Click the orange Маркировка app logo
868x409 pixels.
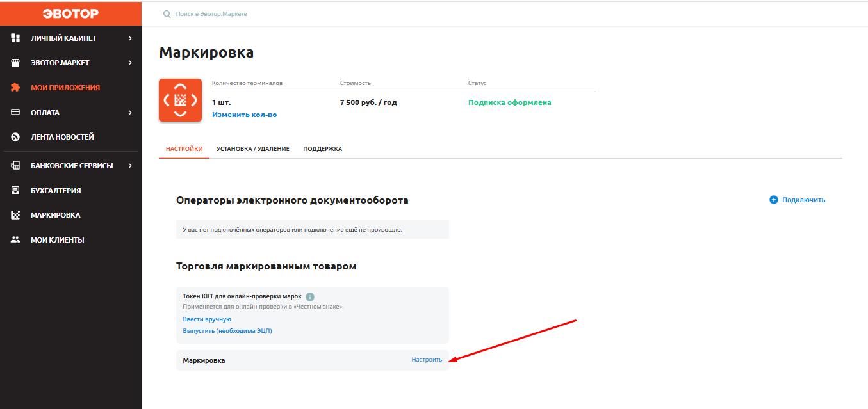[x=180, y=100]
